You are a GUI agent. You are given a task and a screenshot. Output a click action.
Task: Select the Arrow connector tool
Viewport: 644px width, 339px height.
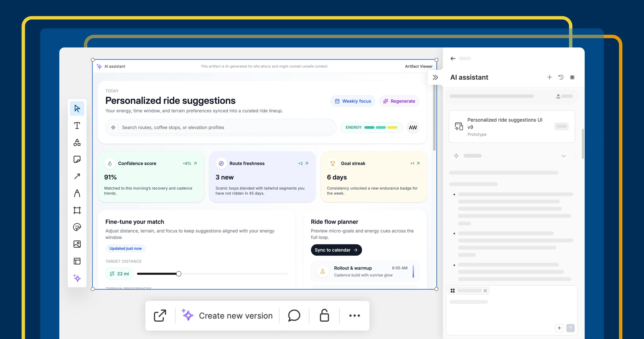[77, 176]
